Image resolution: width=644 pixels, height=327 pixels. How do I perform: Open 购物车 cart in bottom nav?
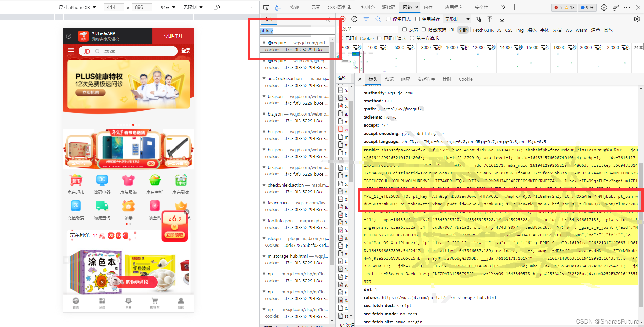[x=155, y=303]
